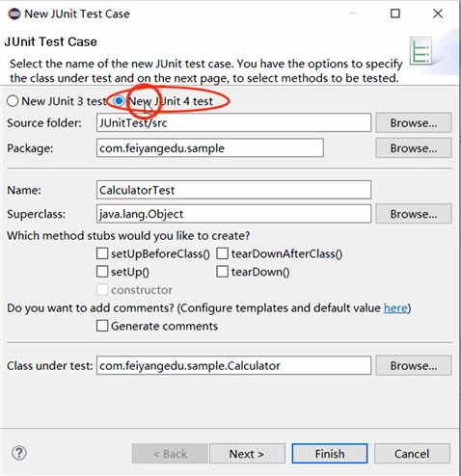Enable the tearDown() stub checkbox

(x=222, y=272)
